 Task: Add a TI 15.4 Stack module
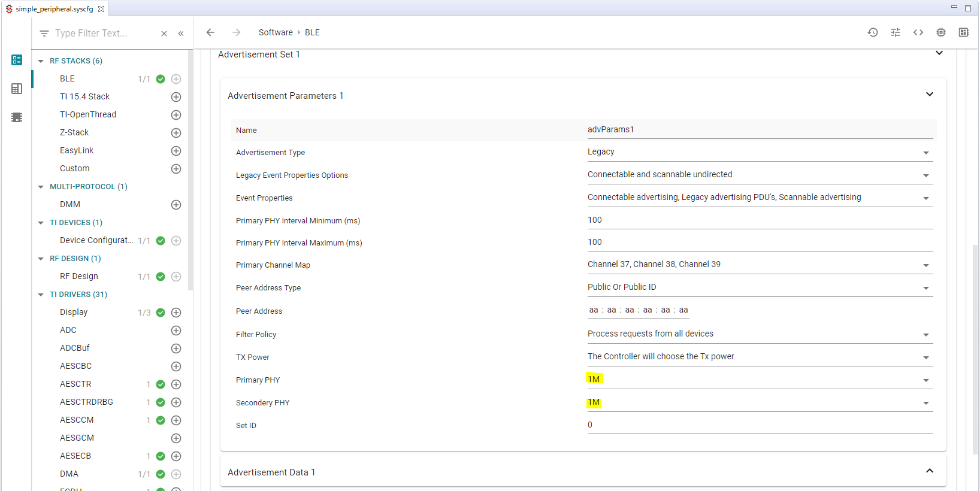pos(176,97)
